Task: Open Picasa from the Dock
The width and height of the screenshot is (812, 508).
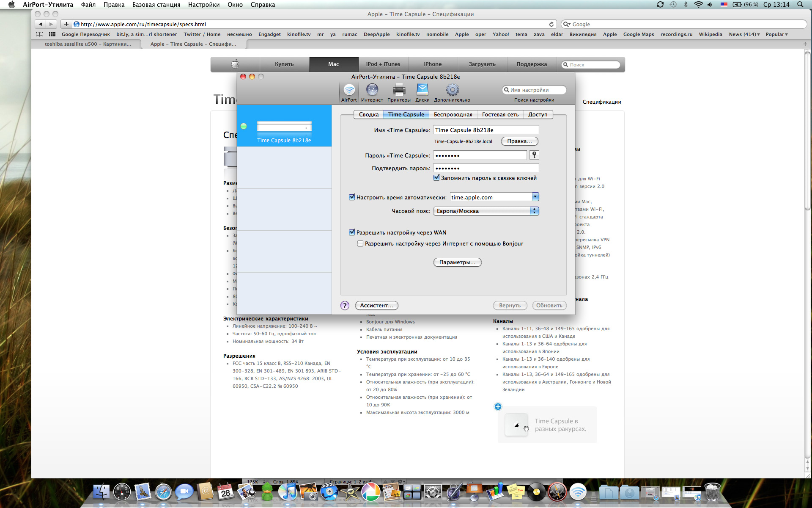Action: point(370,492)
